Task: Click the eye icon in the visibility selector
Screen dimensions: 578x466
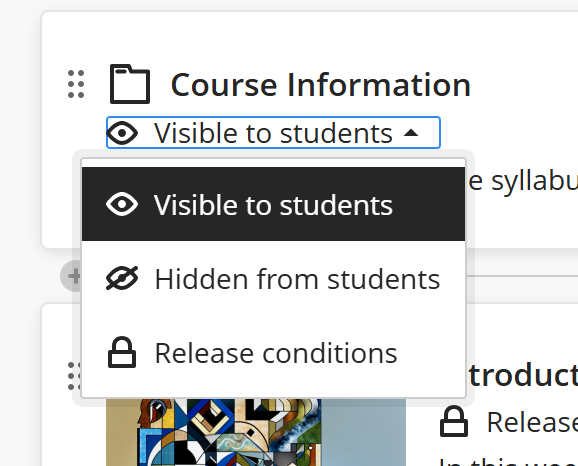Action: pos(122,133)
